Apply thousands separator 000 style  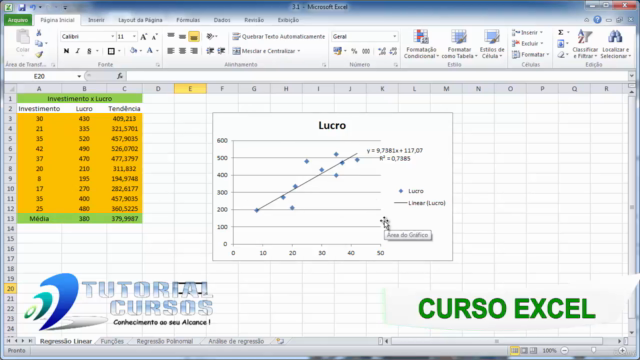(x=366, y=51)
